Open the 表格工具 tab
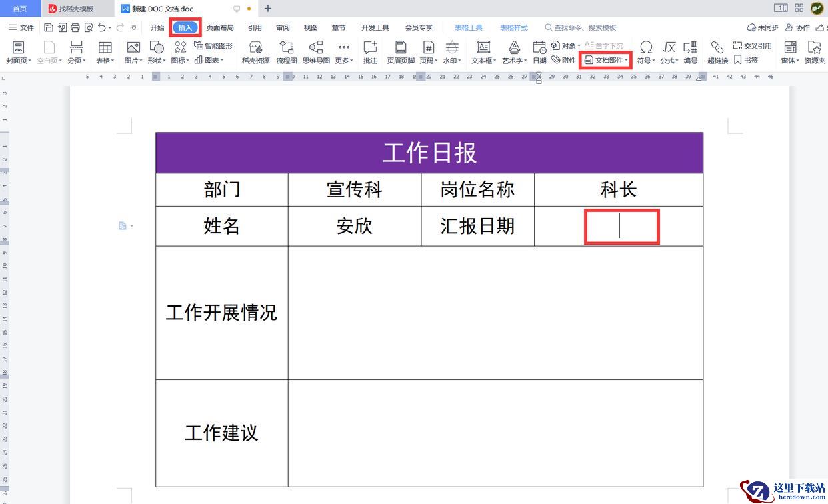The height and width of the screenshot is (504, 828). click(469, 27)
